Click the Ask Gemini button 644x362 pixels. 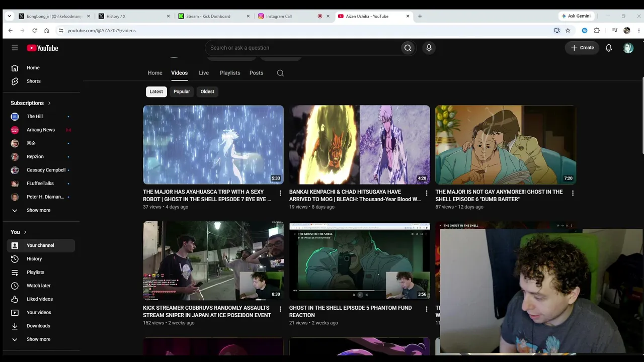[576, 16]
